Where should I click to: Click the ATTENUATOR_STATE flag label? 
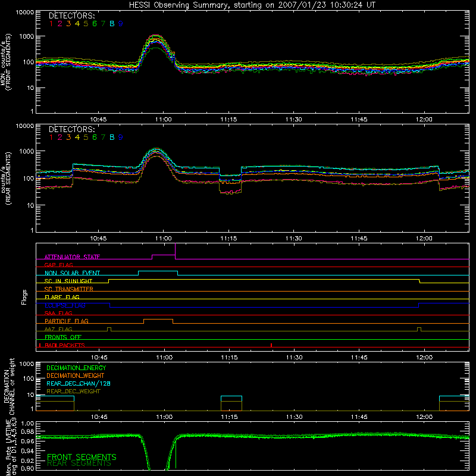point(72,257)
